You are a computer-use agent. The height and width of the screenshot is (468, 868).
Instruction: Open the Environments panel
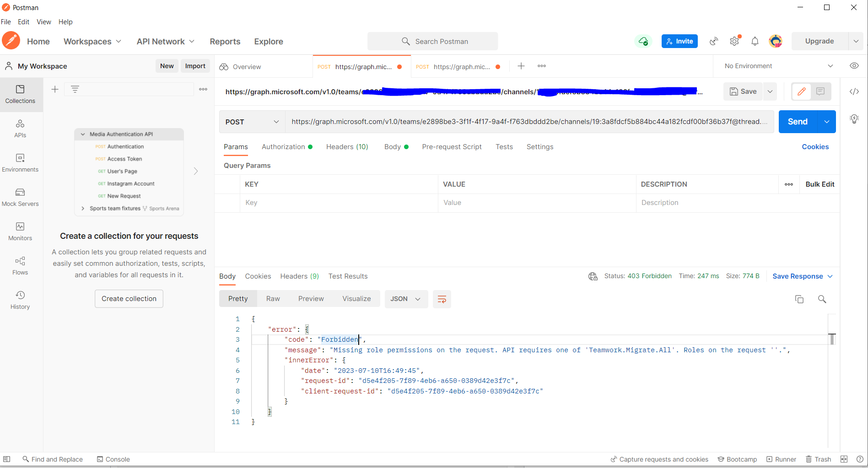(x=20, y=163)
